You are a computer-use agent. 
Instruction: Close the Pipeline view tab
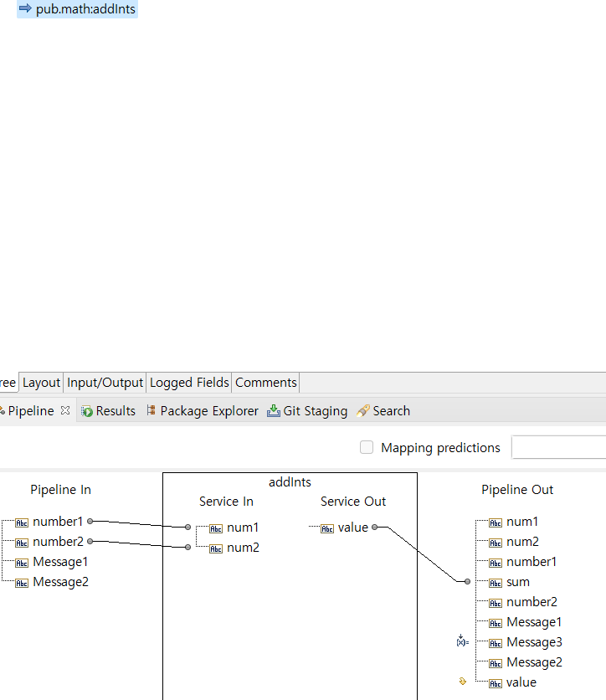65,410
